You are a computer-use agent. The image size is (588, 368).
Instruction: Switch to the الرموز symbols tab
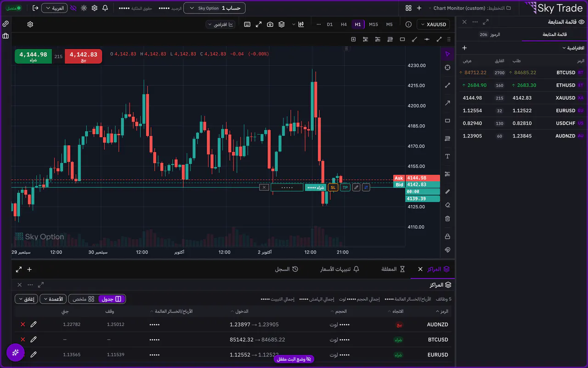pyautogui.click(x=490, y=34)
